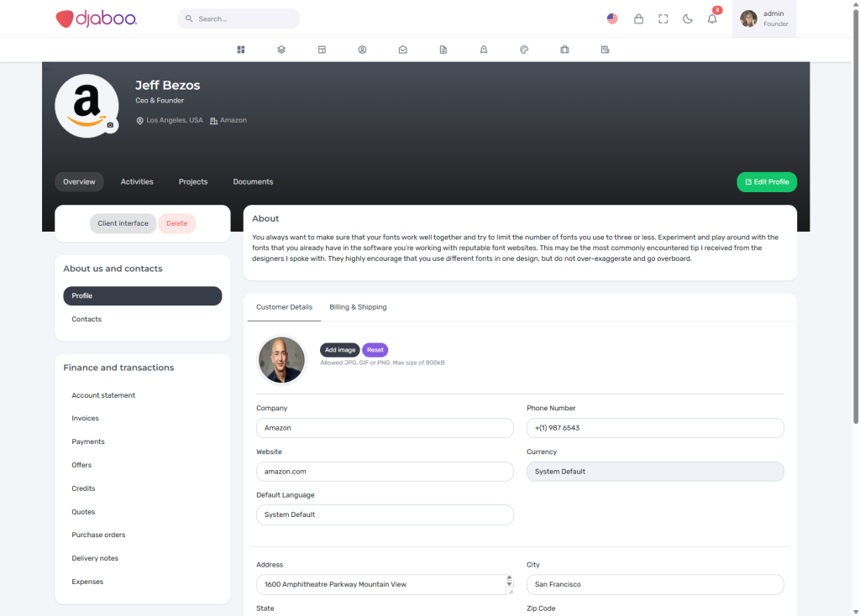Screen dimensions: 860x616
Task: Click the color palette icon in the navigation bar
Action: coord(524,50)
